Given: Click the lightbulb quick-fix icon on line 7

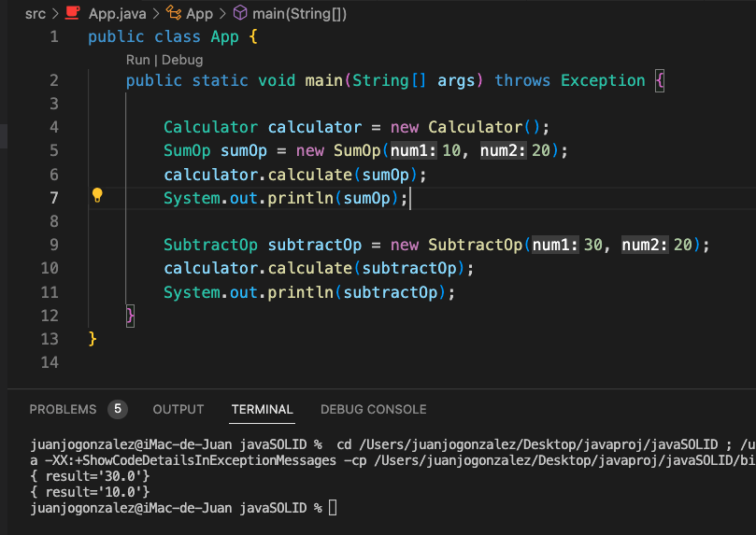Looking at the screenshot, I should tap(97, 195).
